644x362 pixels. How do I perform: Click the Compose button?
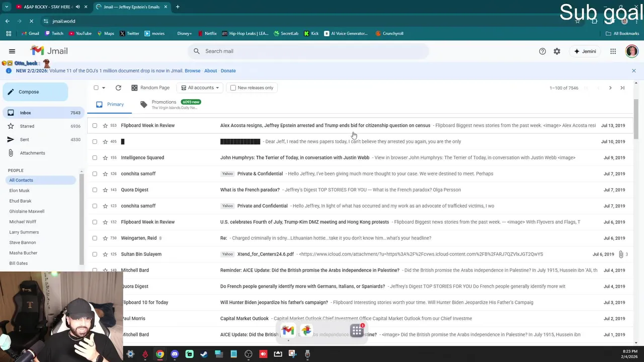[x=35, y=92]
